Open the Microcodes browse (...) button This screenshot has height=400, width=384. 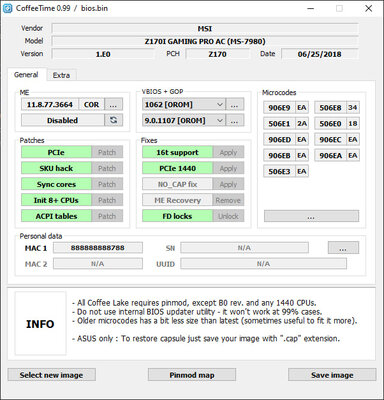(x=311, y=216)
